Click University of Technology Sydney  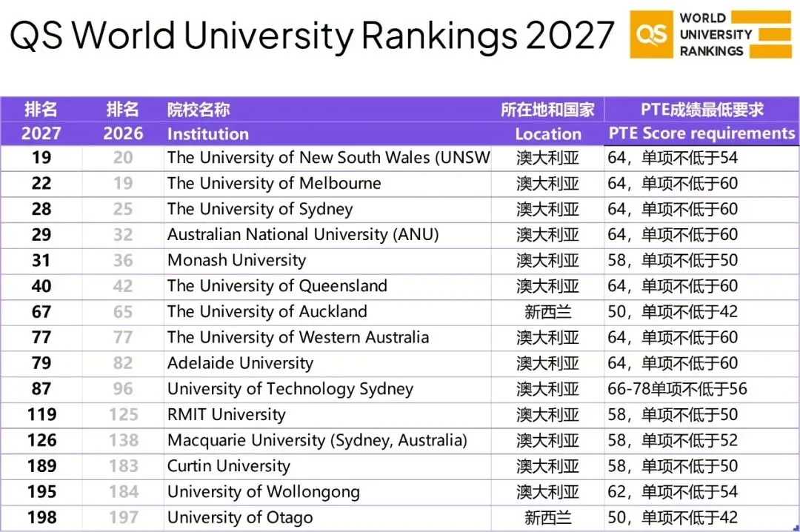pos(290,388)
